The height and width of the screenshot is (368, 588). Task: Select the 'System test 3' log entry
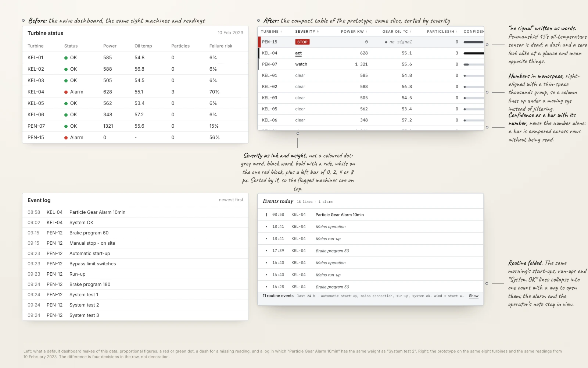point(135,315)
